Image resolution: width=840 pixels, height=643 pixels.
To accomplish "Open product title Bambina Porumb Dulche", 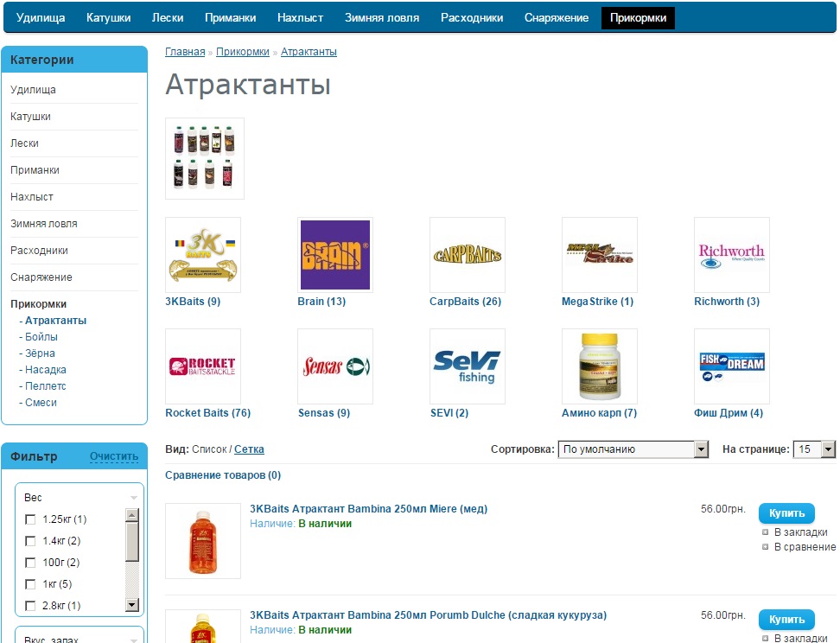I will pyautogui.click(x=428, y=615).
